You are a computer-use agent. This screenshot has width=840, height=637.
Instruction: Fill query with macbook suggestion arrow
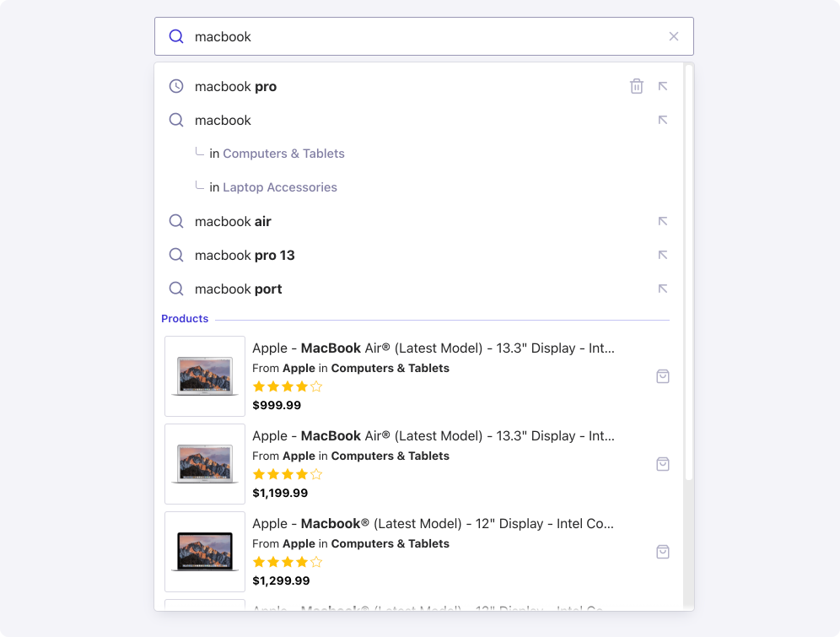[663, 120]
